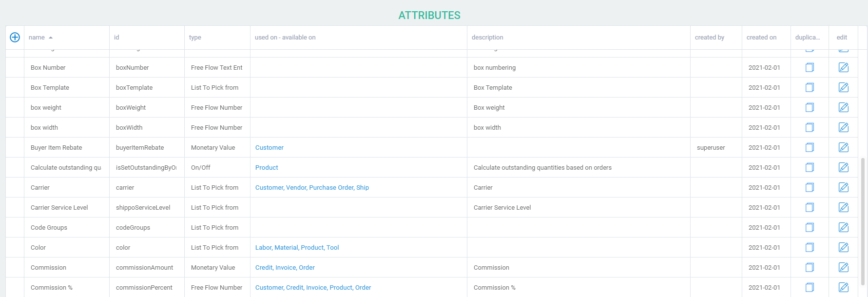Click the 'buyerItemRebate' id cell
The height and width of the screenshot is (297, 868).
[x=147, y=147]
